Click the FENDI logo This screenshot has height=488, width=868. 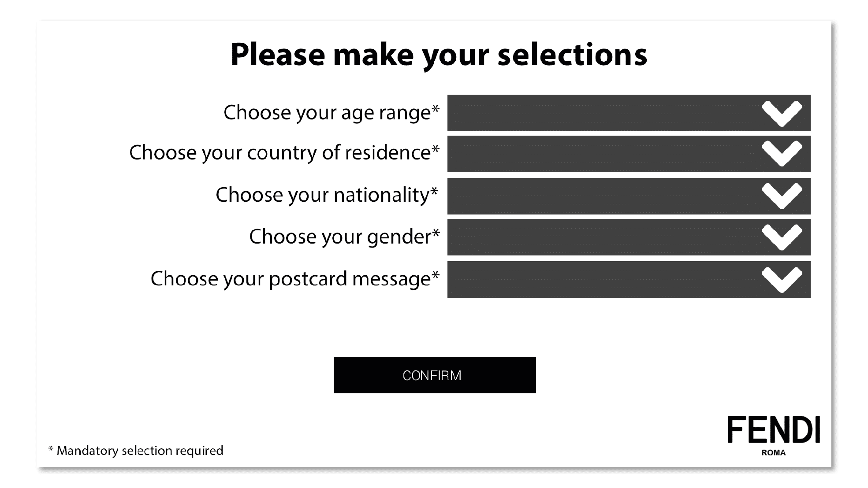click(x=774, y=430)
